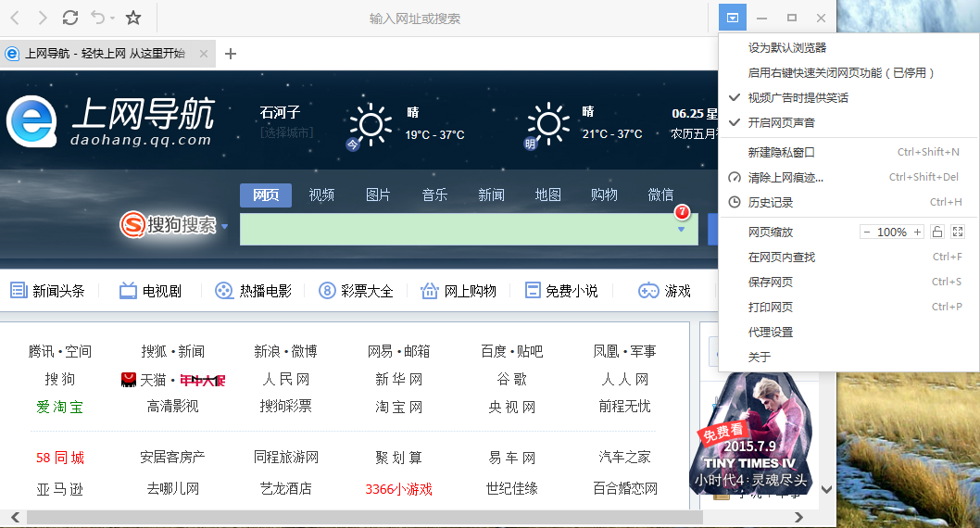Open the 小时代4 movie ad thumbnail
The width and height of the screenshot is (980, 528).
click(x=750, y=434)
